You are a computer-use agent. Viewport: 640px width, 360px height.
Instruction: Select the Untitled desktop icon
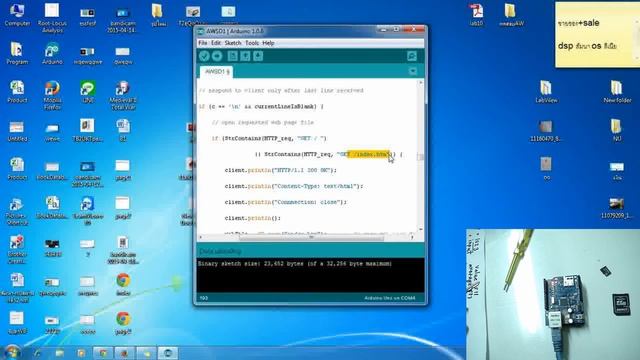[x=17, y=131]
